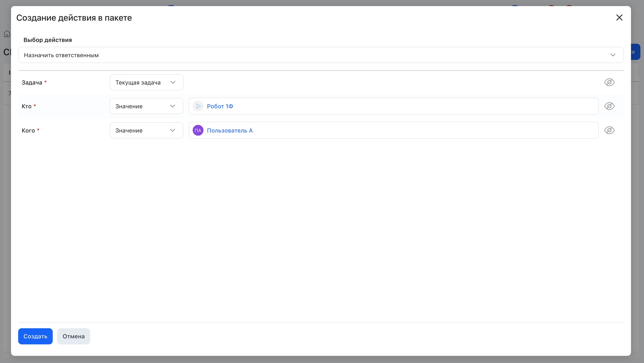Click home icon in background page

click(x=7, y=34)
